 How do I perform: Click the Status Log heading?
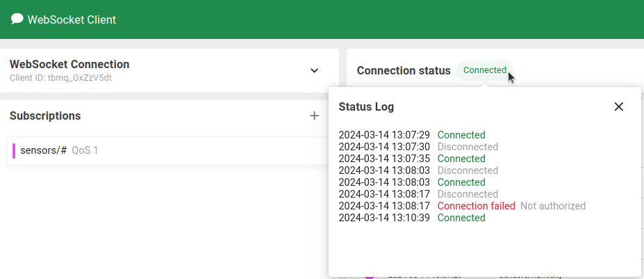pos(366,106)
